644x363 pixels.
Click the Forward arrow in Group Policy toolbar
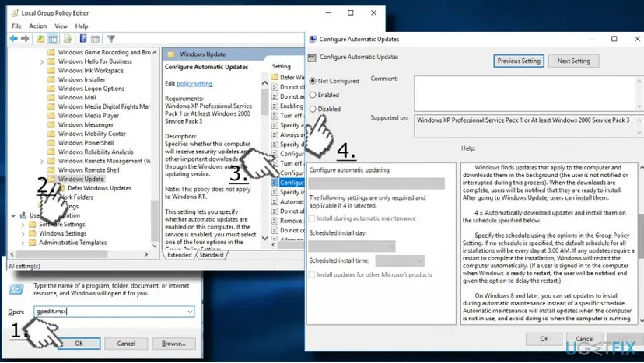pos(25,39)
